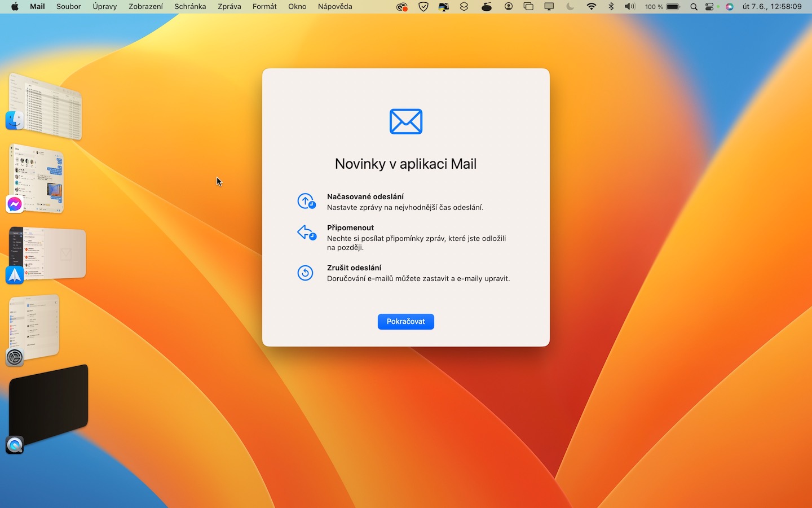Open the Schránka menu

click(190, 7)
